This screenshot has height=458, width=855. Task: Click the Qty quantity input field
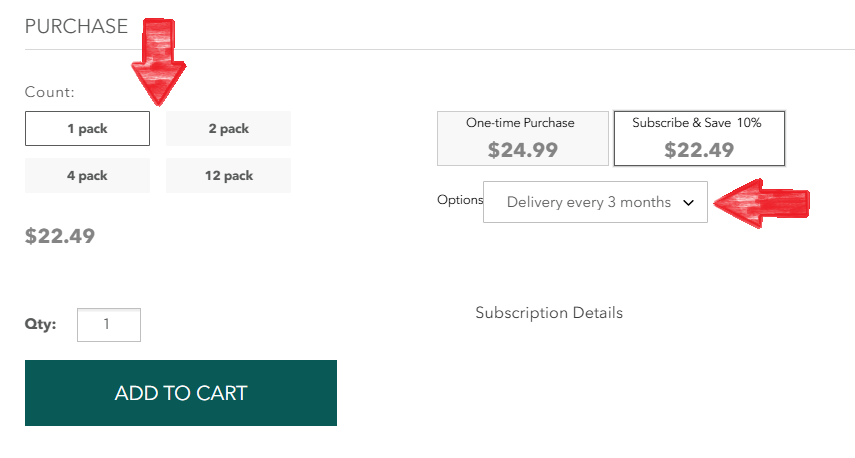[x=108, y=325]
